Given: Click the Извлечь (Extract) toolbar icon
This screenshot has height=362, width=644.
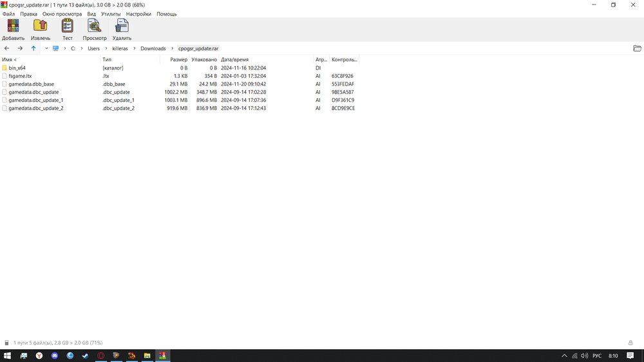Looking at the screenshot, I should click(x=40, y=26).
